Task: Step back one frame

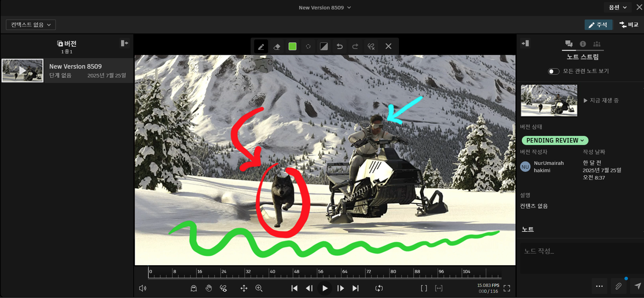Action: click(x=309, y=288)
